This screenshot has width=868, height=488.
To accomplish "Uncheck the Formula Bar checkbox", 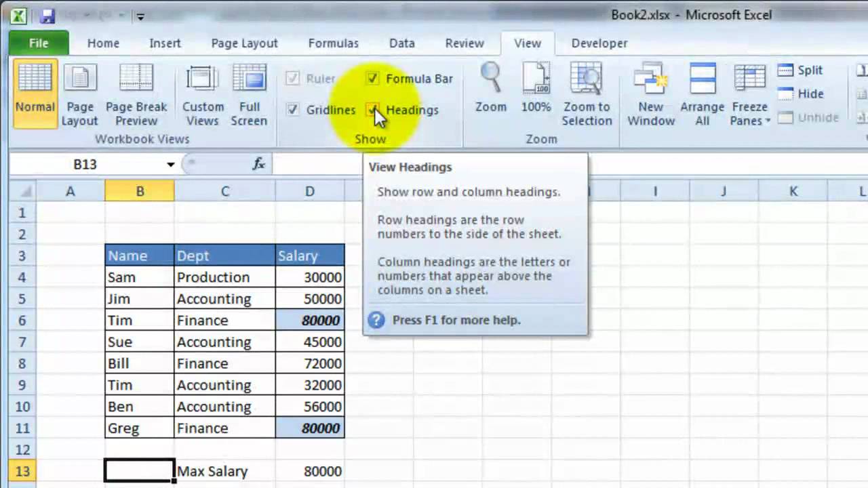I will click(x=373, y=79).
